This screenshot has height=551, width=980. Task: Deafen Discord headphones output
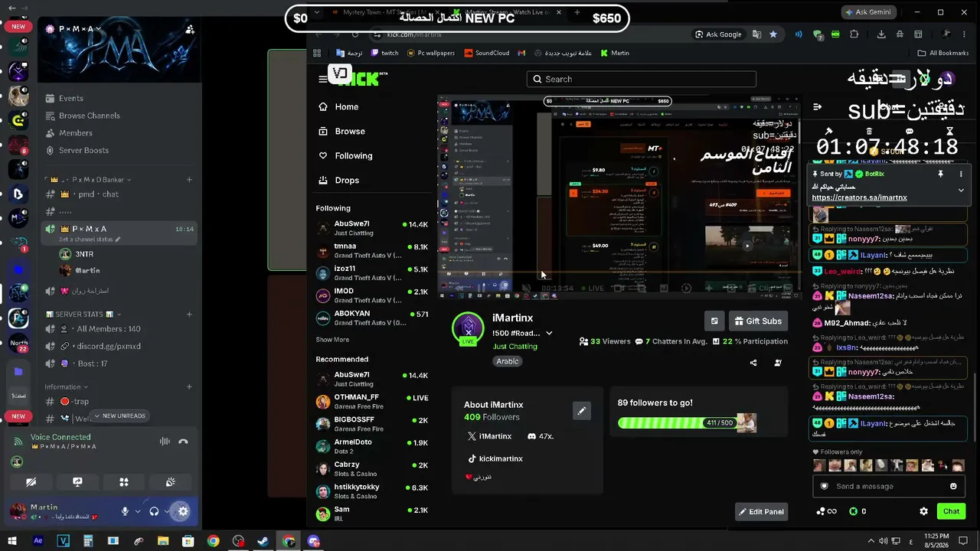(154, 511)
